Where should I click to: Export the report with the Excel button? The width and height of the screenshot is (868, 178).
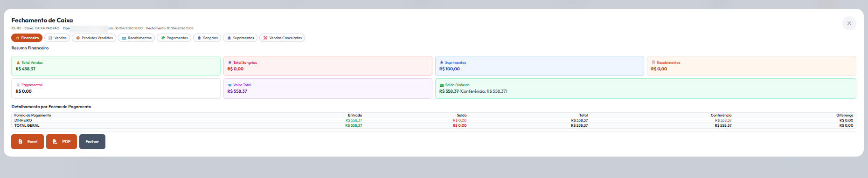[x=28, y=142]
